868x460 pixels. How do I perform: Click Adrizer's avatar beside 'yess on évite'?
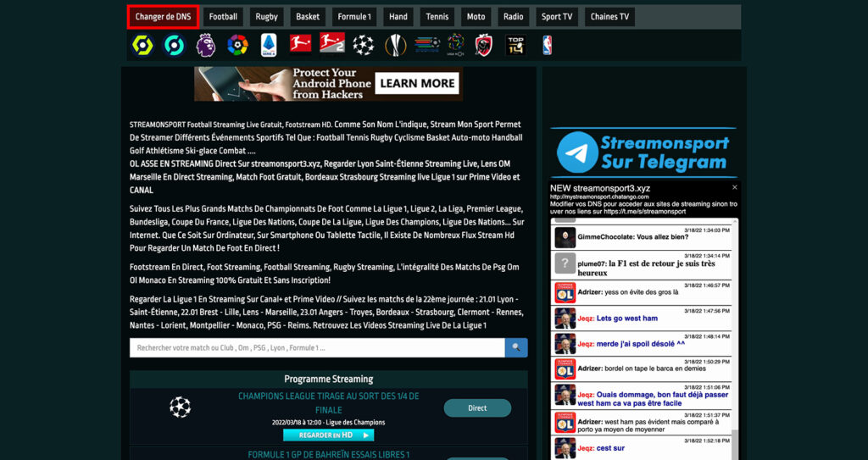565,292
